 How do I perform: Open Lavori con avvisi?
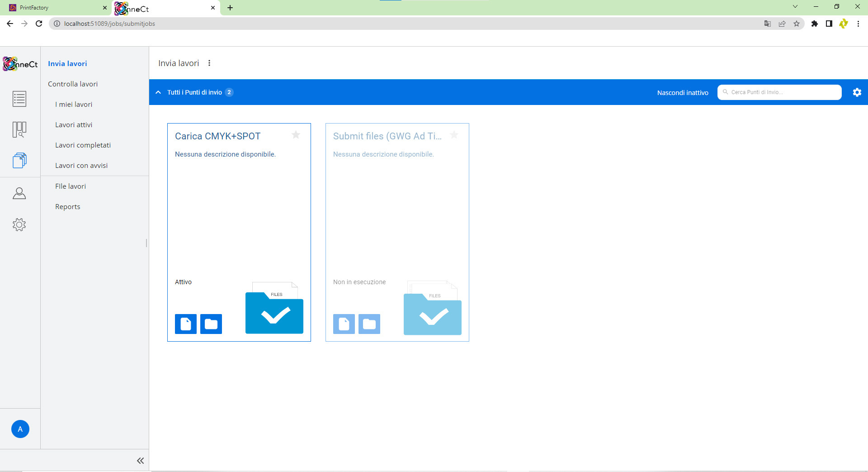click(x=81, y=166)
